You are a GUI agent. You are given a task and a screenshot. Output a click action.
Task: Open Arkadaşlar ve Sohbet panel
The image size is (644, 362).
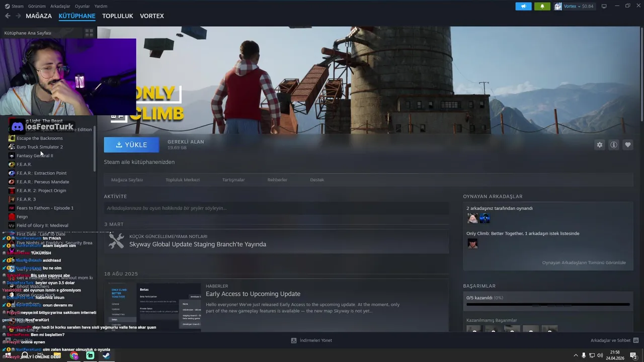[x=610, y=340]
